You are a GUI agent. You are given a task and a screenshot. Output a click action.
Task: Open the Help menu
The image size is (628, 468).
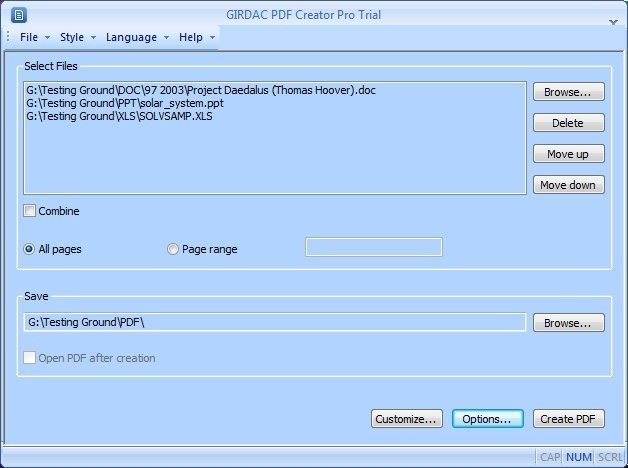coord(191,37)
